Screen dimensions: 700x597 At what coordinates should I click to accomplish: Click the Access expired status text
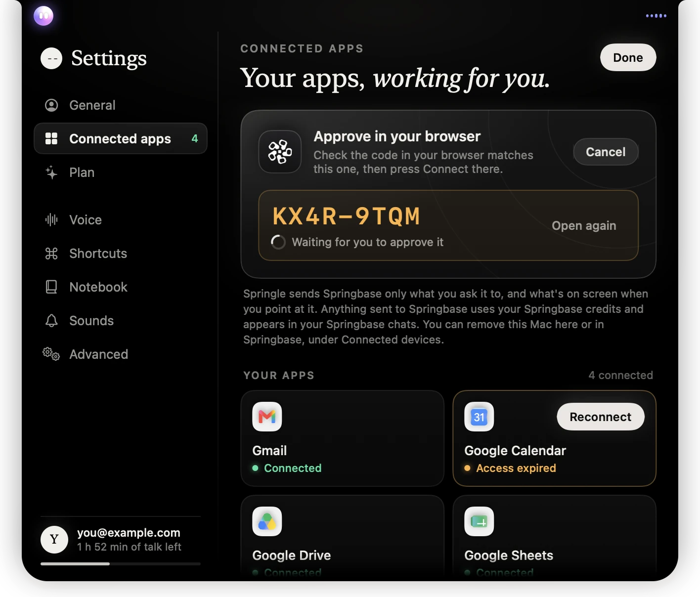pos(516,468)
